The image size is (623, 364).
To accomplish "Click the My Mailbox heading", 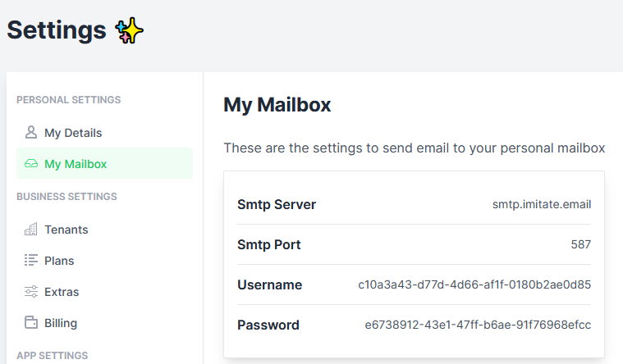I will [277, 105].
